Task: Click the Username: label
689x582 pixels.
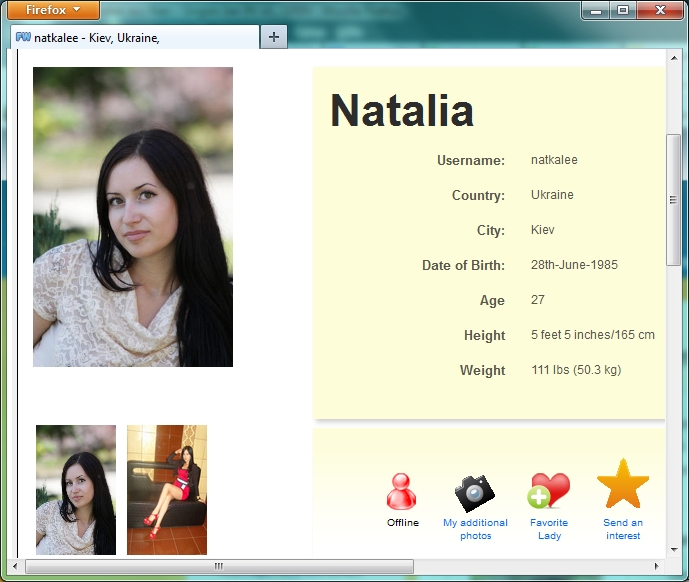Action: click(x=471, y=160)
